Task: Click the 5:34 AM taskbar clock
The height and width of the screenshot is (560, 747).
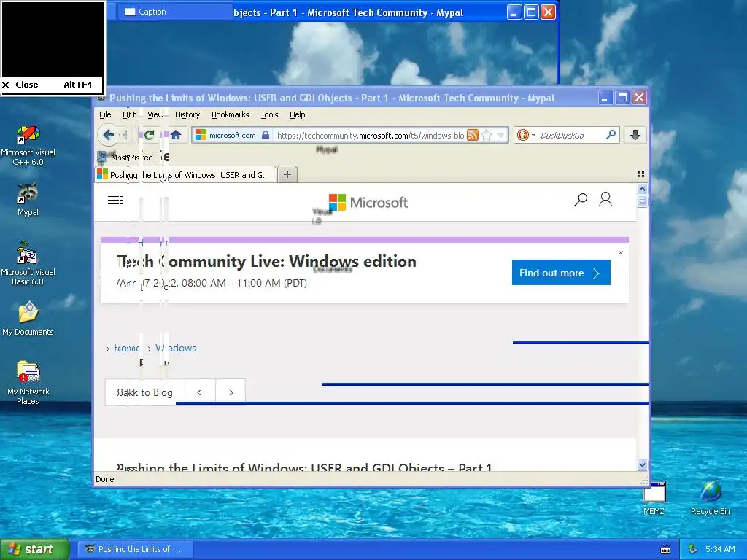Action: pos(720,549)
